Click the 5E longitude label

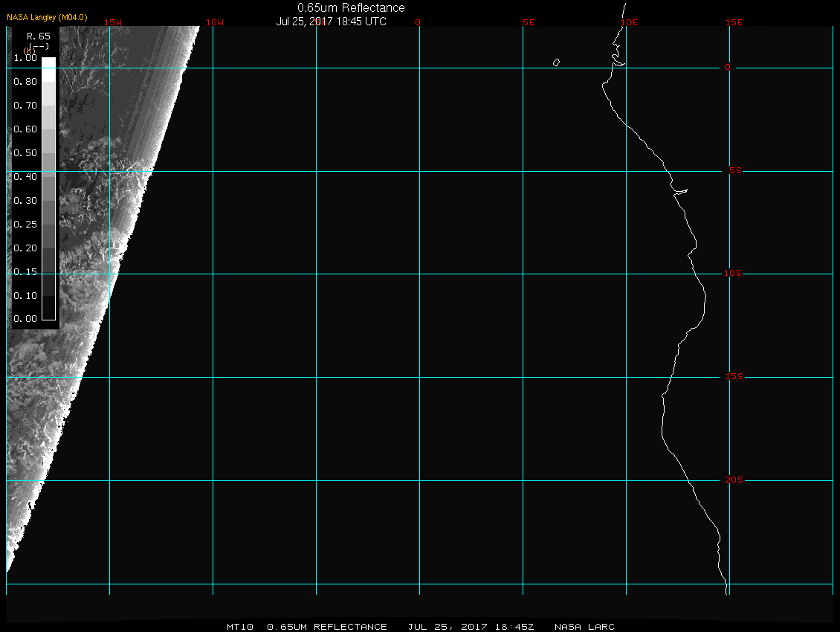tap(529, 22)
